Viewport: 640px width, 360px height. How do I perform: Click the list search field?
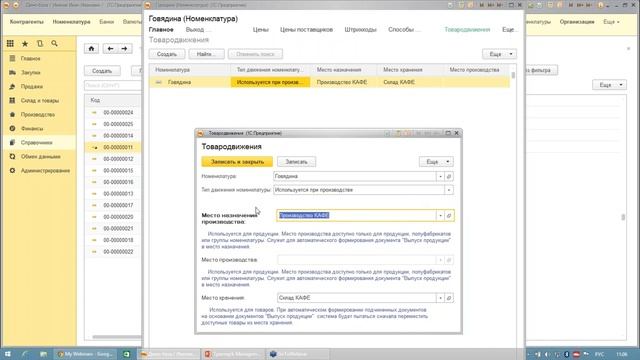click(x=113, y=86)
